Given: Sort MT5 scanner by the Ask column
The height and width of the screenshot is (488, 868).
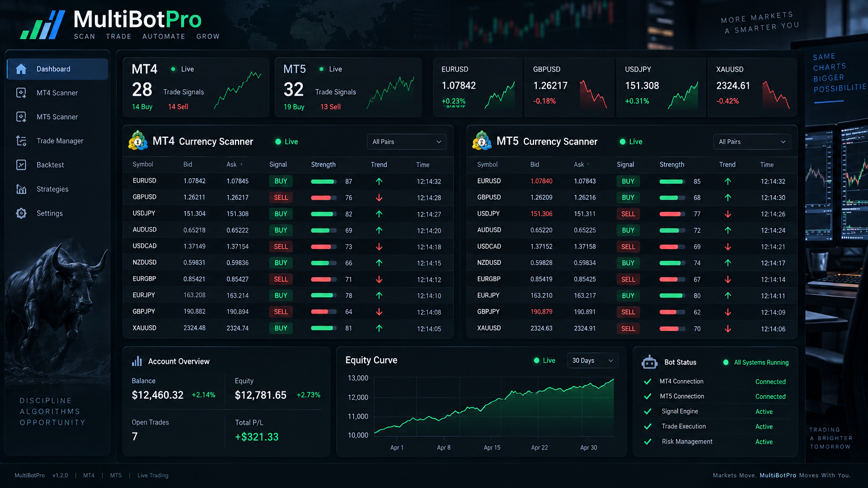Looking at the screenshot, I should click(x=581, y=164).
